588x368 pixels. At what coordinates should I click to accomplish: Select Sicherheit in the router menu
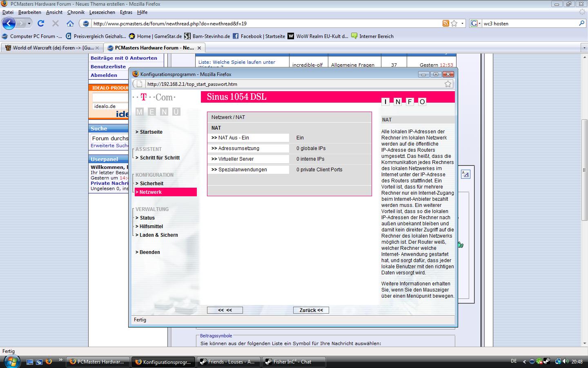[151, 184]
